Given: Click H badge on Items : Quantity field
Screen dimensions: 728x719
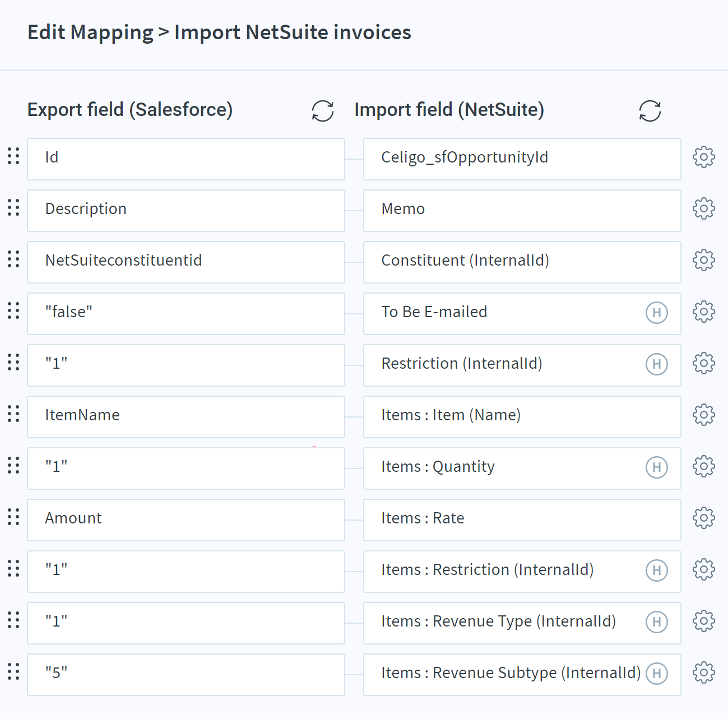Looking at the screenshot, I should click(657, 467).
